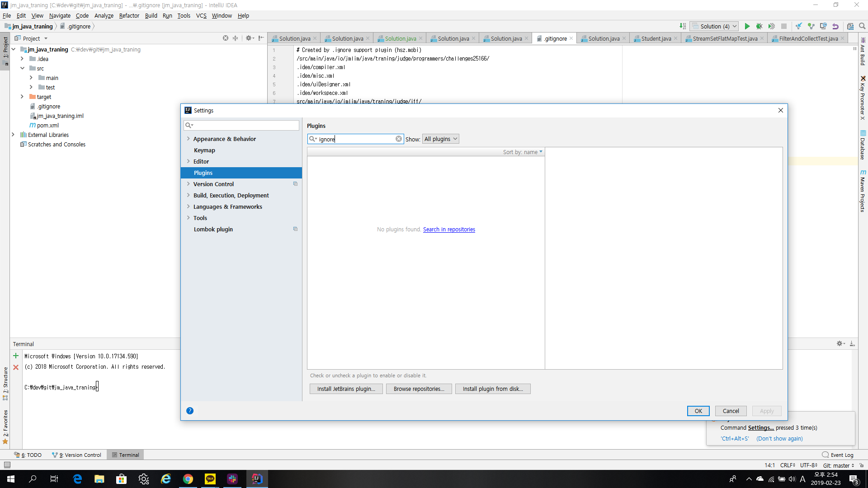Click the Editor settings menu item
Viewport: 868px width, 488px height.
tap(201, 161)
